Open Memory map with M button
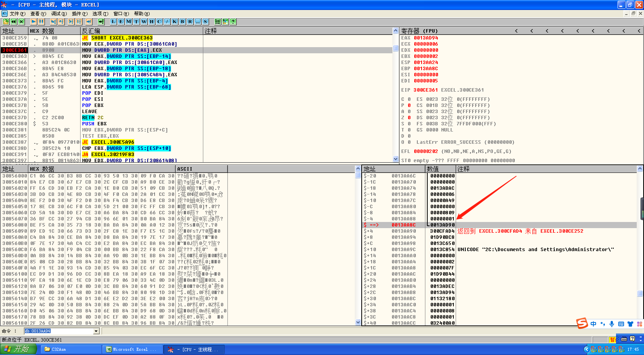 click(129, 22)
